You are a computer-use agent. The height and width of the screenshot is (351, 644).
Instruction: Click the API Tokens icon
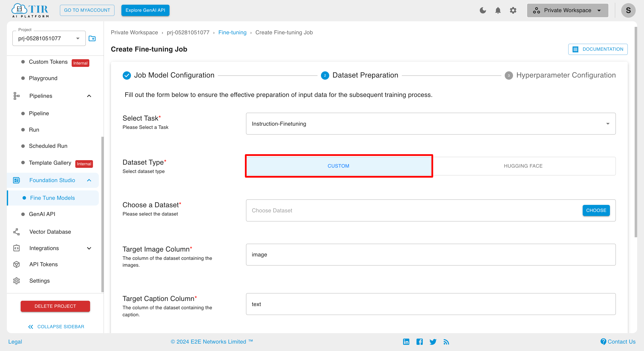(x=16, y=264)
